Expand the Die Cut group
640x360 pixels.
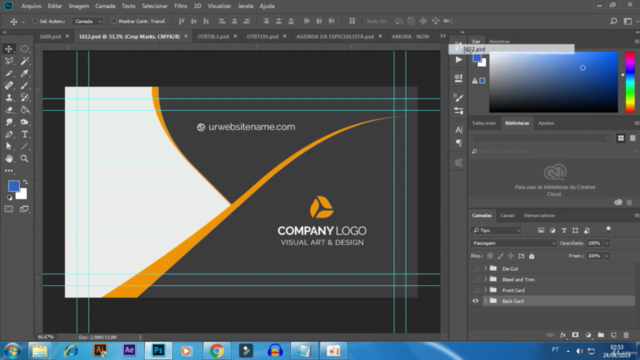click(x=485, y=269)
